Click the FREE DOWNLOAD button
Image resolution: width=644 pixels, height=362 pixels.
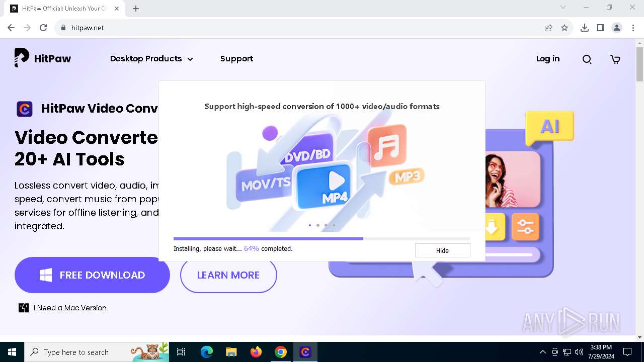[x=92, y=275]
